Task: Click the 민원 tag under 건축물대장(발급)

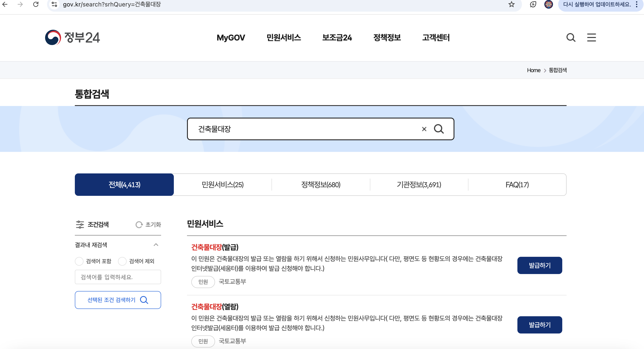Action: click(203, 282)
